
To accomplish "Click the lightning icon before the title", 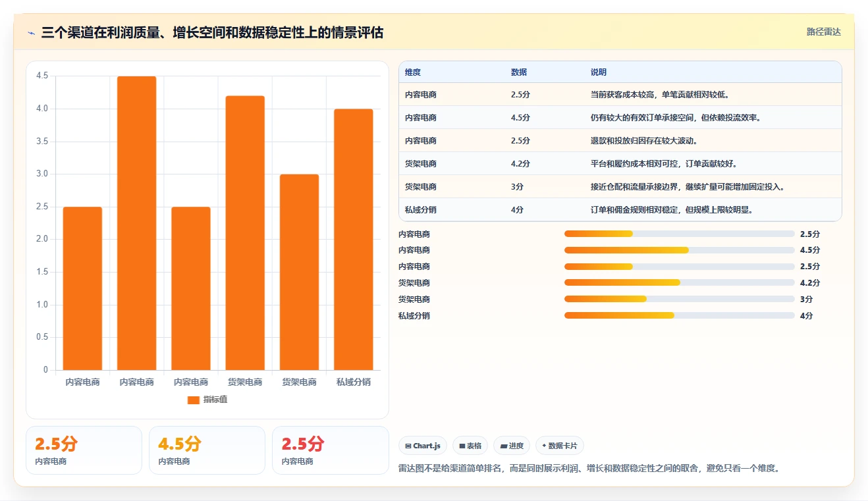I will click(x=32, y=32).
